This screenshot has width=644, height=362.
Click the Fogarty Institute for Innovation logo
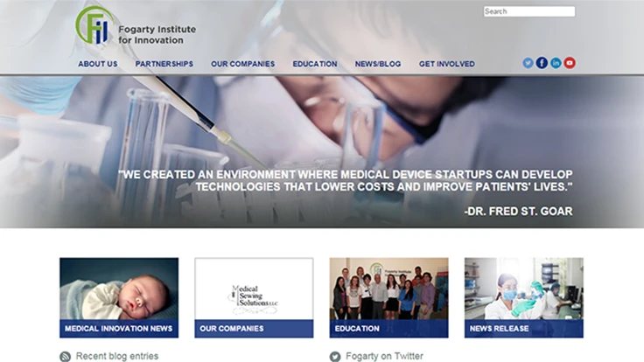[136, 26]
